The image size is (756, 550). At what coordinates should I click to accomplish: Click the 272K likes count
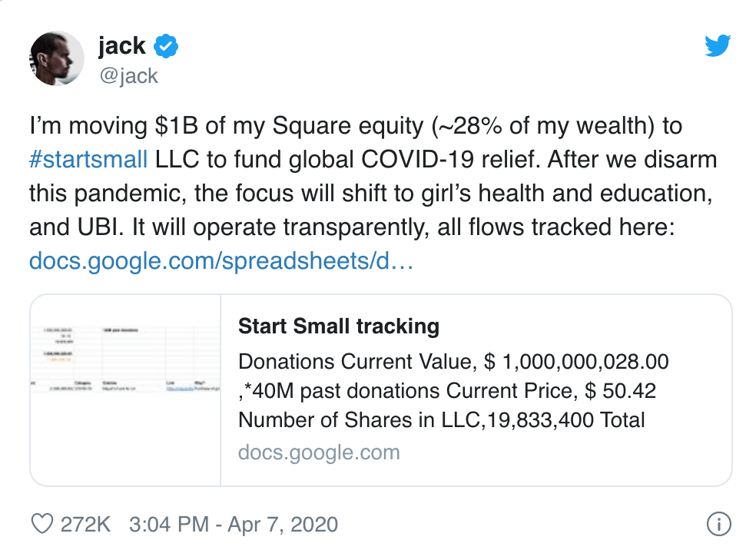pyautogui.click(x=85, y=525)
